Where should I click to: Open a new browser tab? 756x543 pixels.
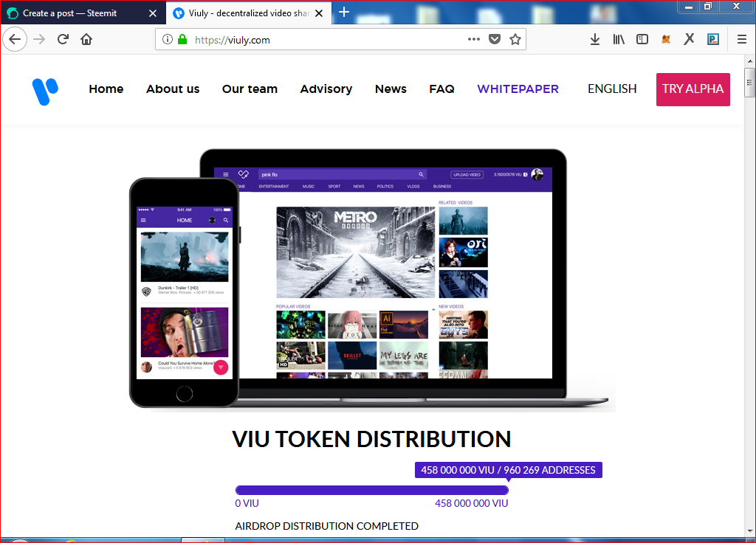tap(344, 13)
